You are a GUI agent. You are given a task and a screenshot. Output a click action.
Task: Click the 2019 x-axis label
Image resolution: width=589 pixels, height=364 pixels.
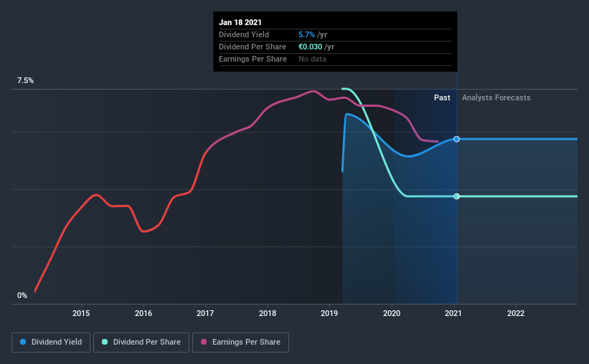tap(329, 313)
